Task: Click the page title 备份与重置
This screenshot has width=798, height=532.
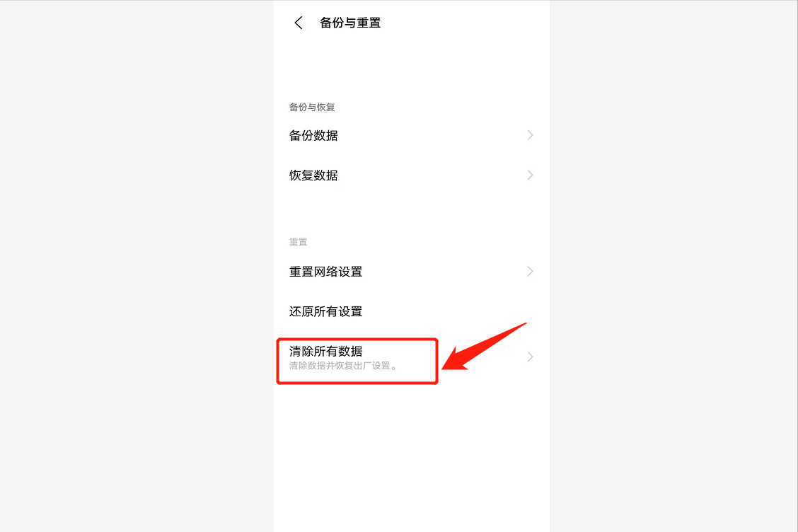Action: (x=350, y=23)
